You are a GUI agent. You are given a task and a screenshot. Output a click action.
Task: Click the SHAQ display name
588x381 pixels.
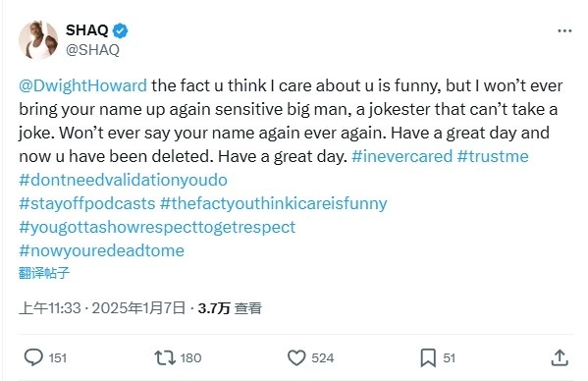click(x=87, y=30)
